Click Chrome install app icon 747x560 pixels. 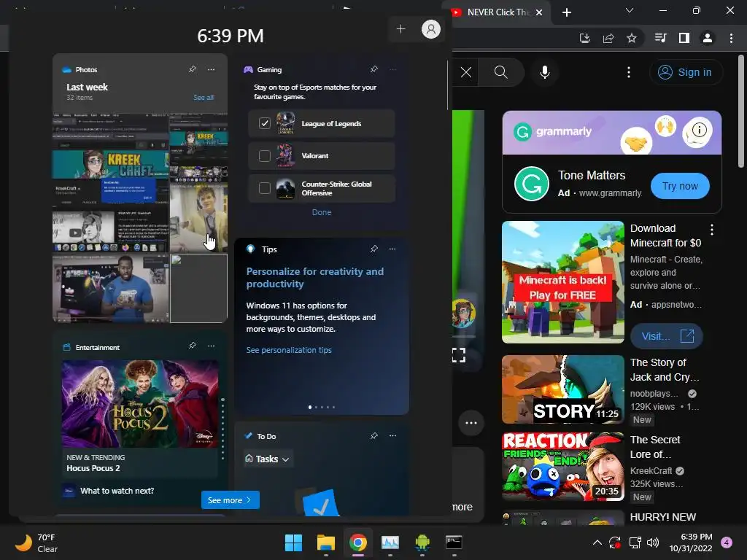pyautogui.click(x=585, y=38)
